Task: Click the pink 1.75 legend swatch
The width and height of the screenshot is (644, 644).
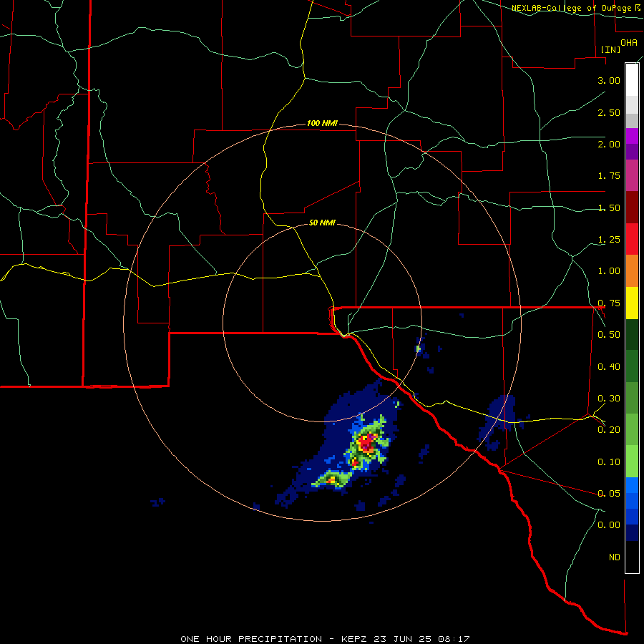Action: 632,175
